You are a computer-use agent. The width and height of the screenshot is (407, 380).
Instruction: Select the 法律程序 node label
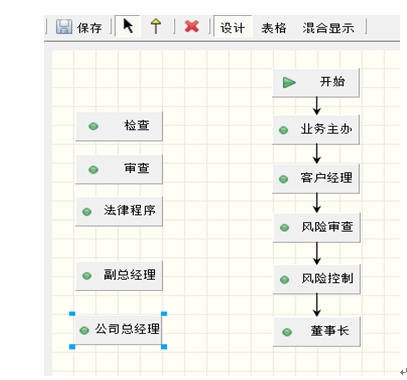click(x=130, y=210)
